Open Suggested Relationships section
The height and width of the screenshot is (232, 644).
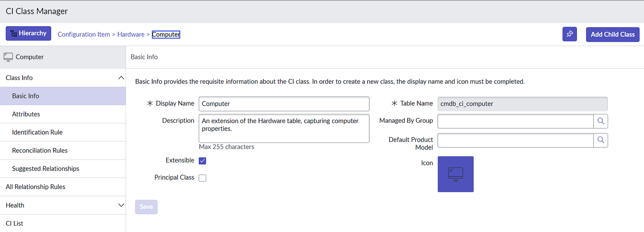(x=63, y=169)
